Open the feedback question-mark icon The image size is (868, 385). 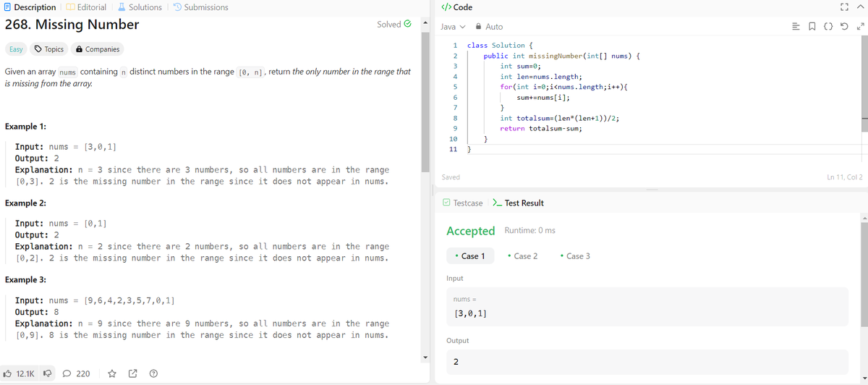(x=153, y=374)
